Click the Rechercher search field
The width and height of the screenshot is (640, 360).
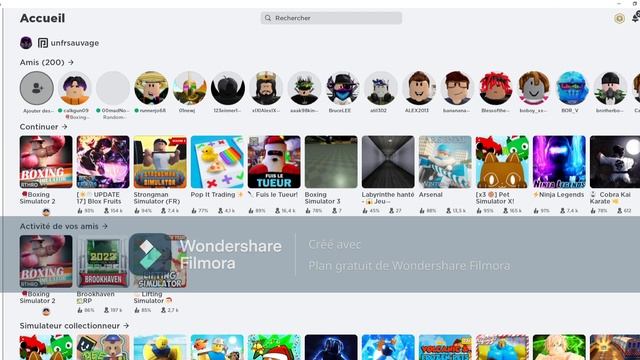[x=331, y=18]
